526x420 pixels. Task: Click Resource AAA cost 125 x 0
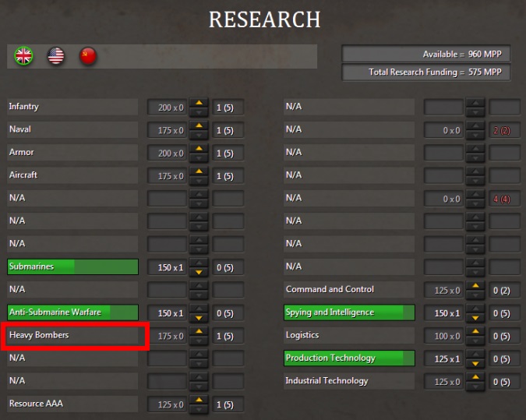(x=167, y=404)
